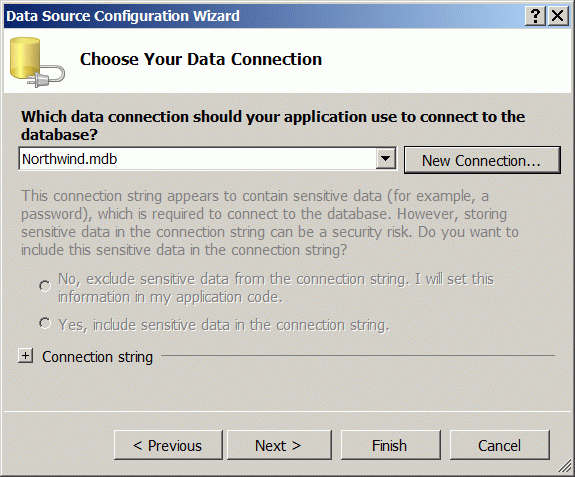This screenshot has height=477, width=575.
Task: Select the Yes, include sensitive data radio button
Action: tap(45, 323)
